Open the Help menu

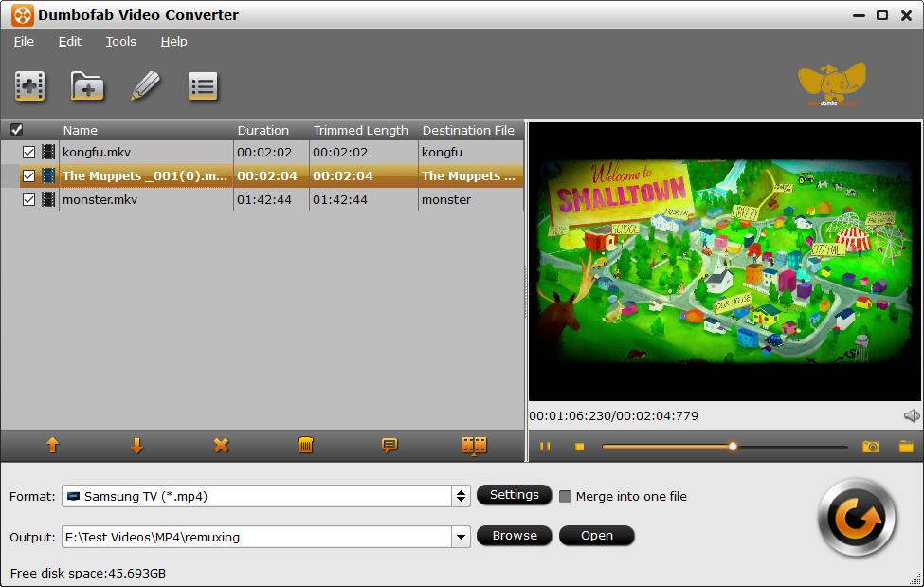tap(173, 42)
